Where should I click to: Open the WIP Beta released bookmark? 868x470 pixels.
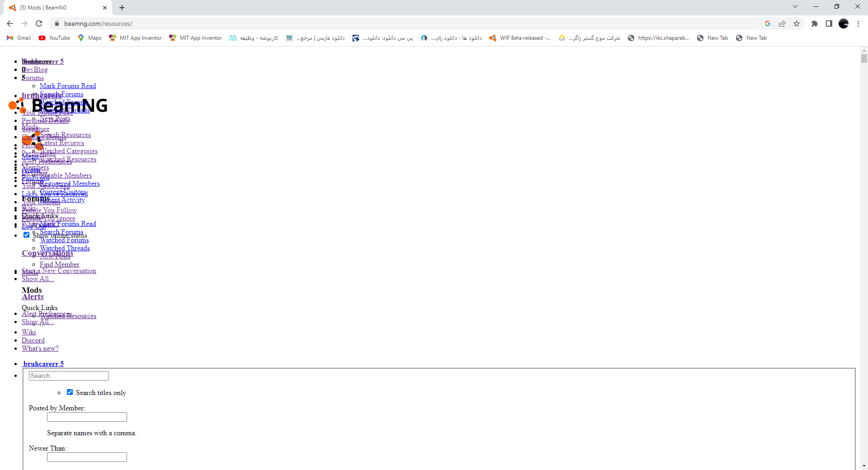tap(520, 38)
